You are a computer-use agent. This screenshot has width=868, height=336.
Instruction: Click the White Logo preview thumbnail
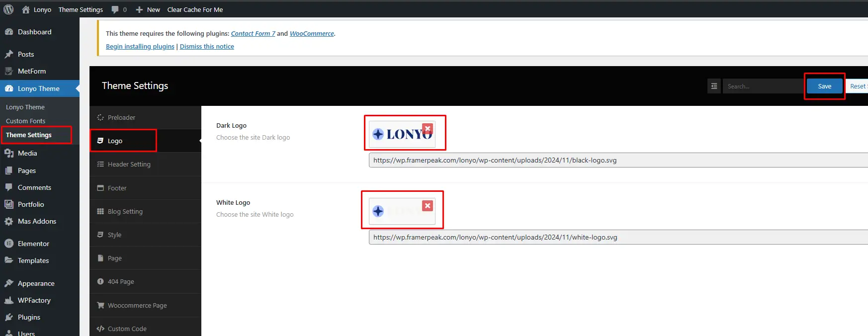402,211
